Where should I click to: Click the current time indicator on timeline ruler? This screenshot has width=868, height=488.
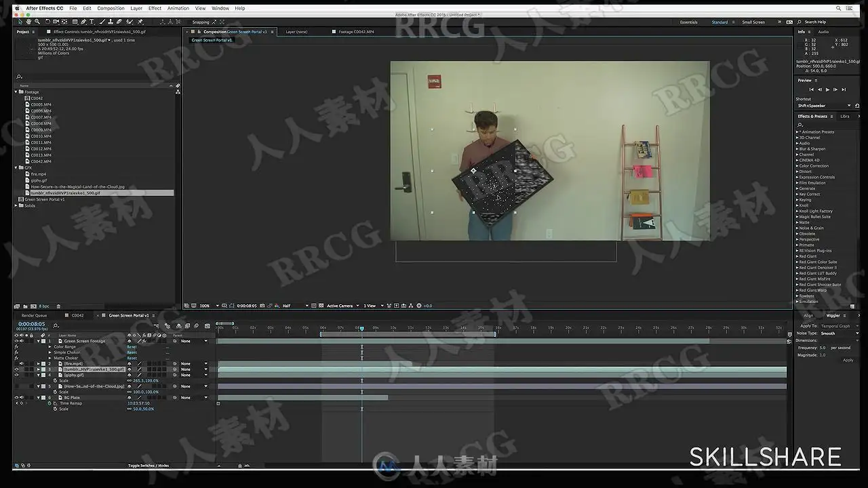click(361, 328)
